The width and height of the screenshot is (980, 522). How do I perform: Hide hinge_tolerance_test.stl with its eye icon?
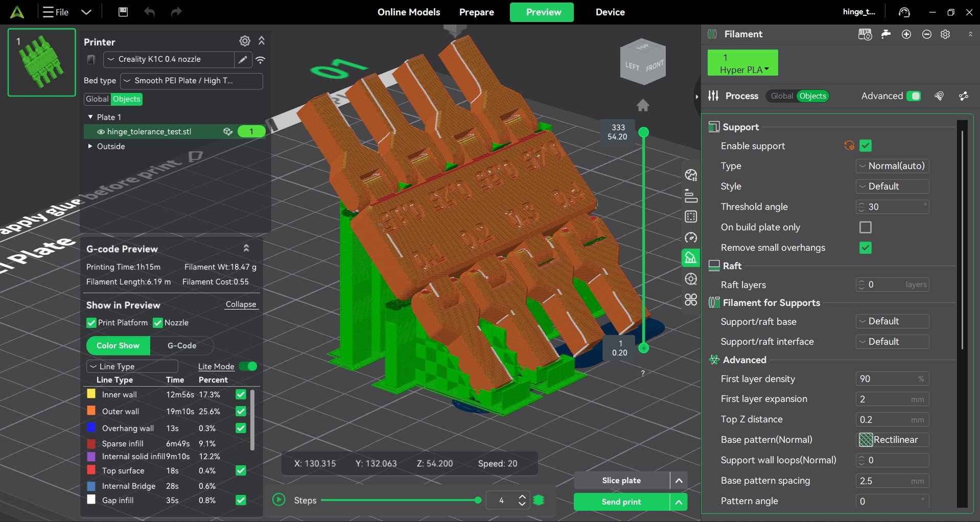tap(101, 132)
